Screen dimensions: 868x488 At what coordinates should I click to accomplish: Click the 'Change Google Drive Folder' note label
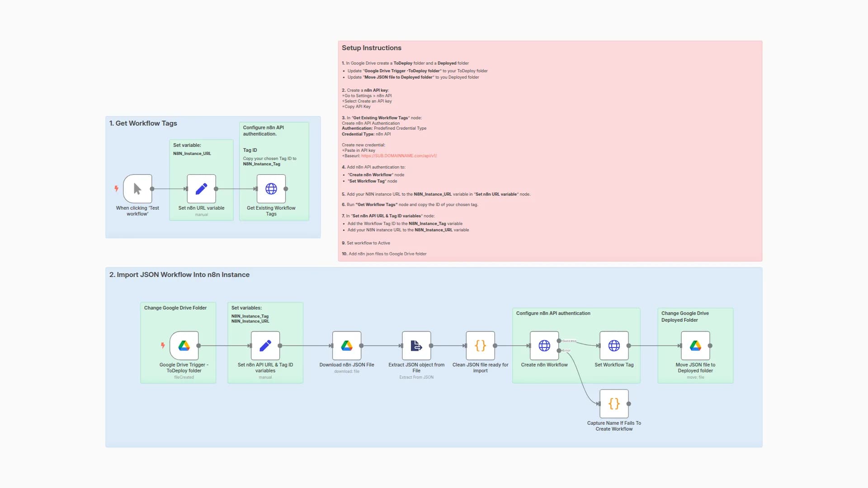pyautogui.click(x=175, y=308)
